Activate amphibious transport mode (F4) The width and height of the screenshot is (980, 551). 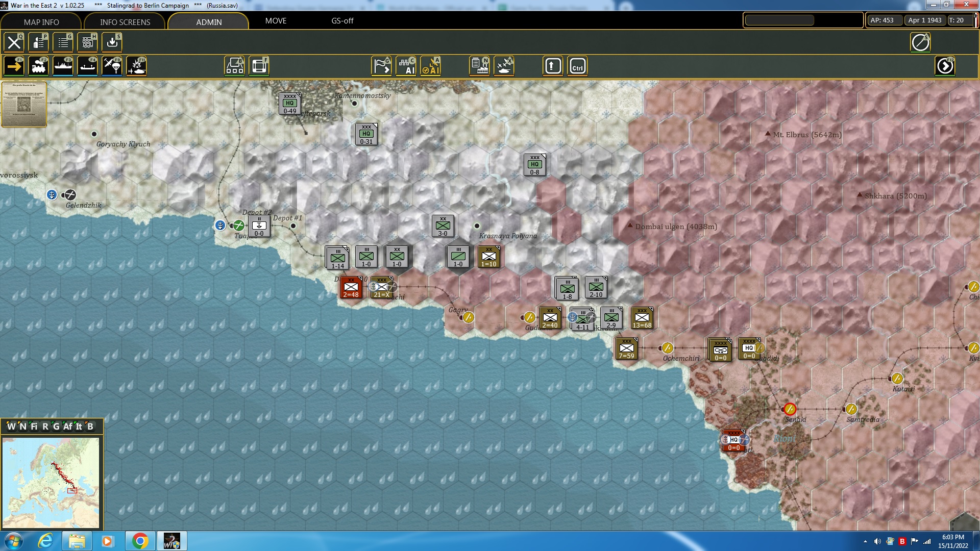click(x=87, y=65)
